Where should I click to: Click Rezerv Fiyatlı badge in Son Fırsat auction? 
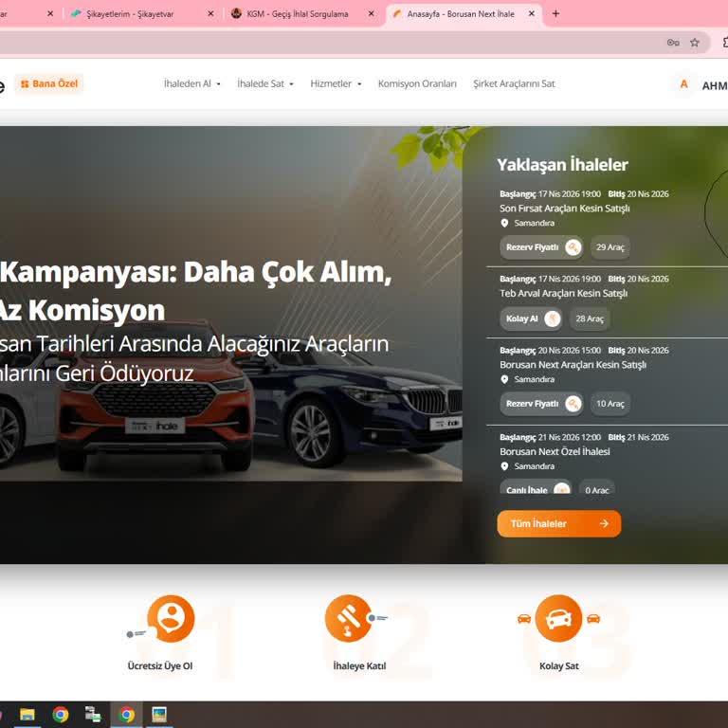(x=541, y=247)
